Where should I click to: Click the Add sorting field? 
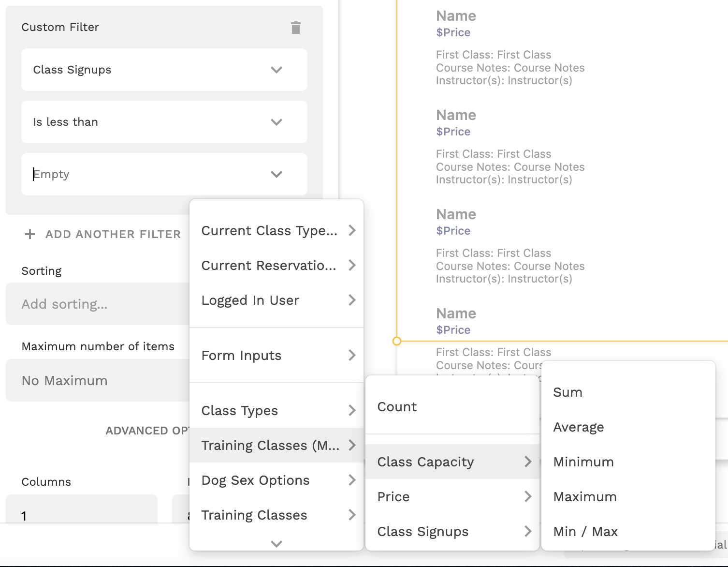(97, 304)
